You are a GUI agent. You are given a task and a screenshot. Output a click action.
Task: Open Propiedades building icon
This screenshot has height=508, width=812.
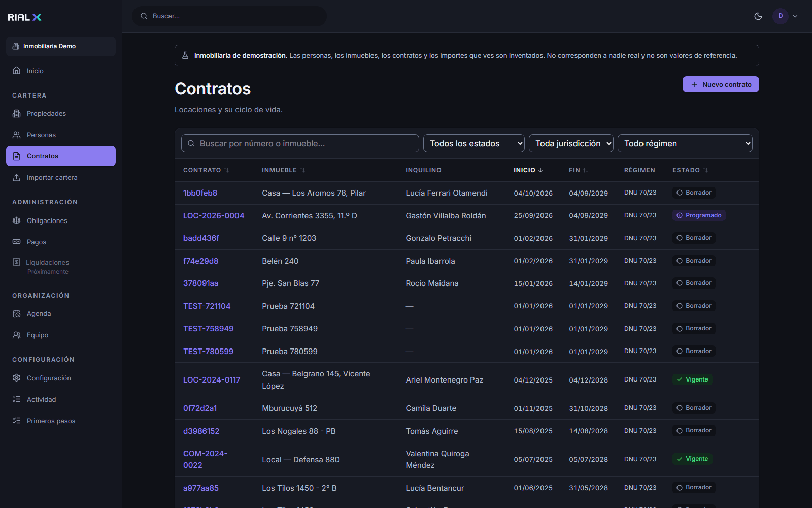pos(17,113)
